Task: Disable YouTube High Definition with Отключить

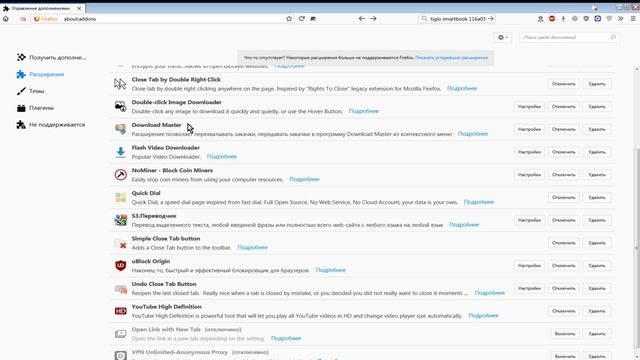Action: [563, 311]
